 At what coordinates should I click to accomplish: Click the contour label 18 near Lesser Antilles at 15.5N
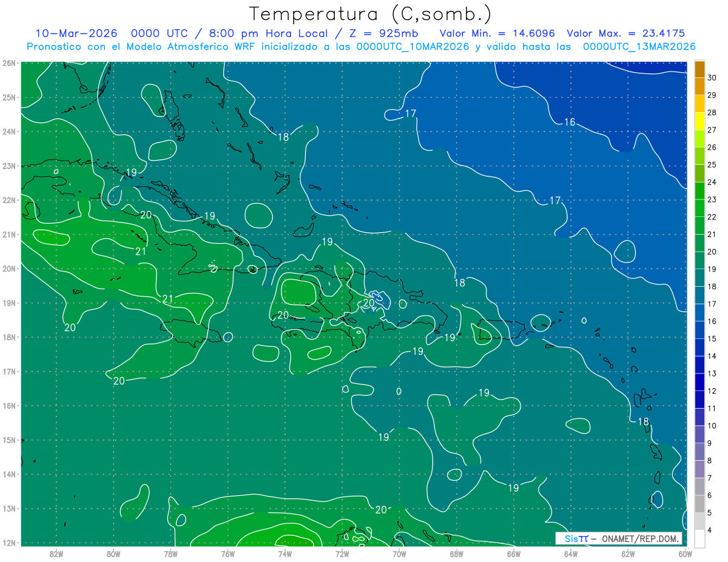coord(644,422)
